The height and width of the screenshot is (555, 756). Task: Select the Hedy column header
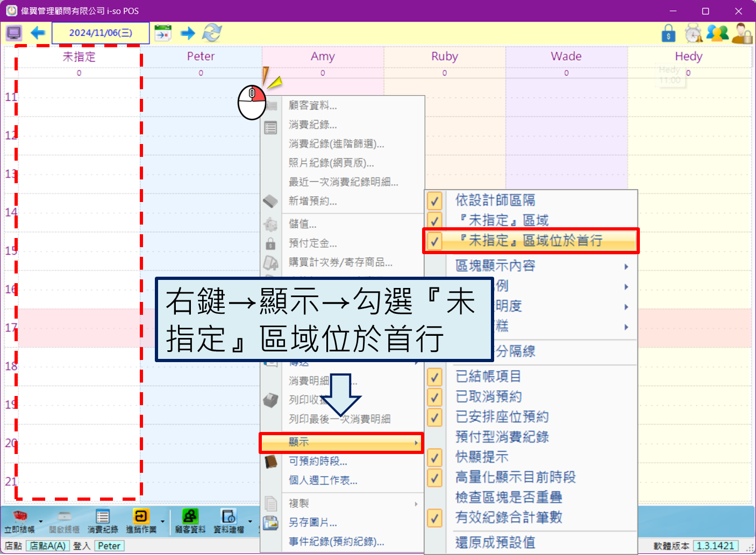689,56
